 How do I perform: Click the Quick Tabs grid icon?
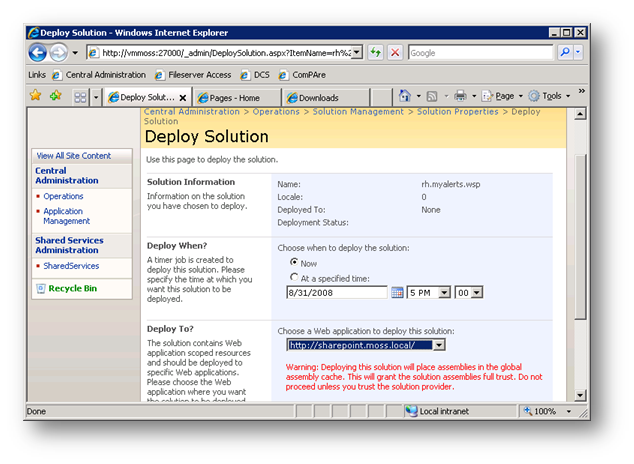(x=80, y=97)
